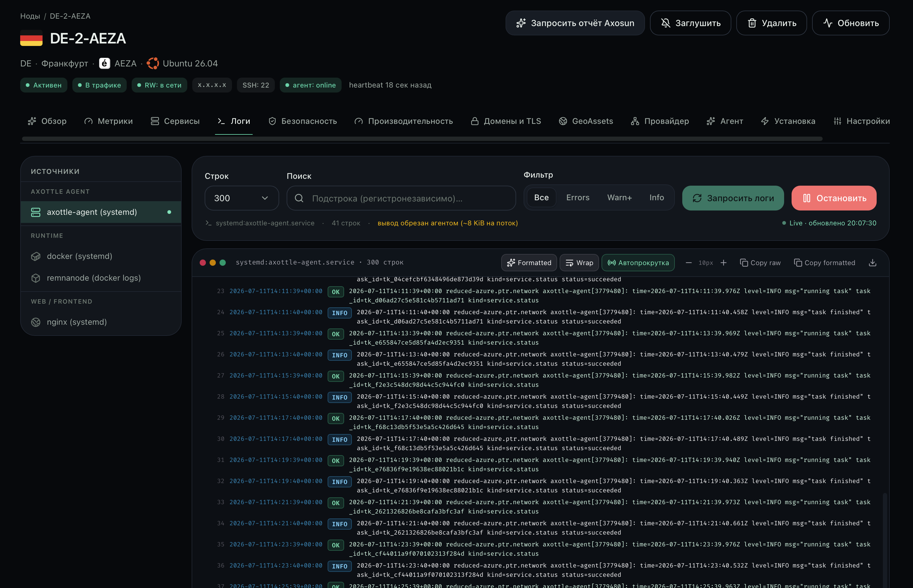Click Copy raw button
This screenshot has height=588, width=913.
point(760,263)
